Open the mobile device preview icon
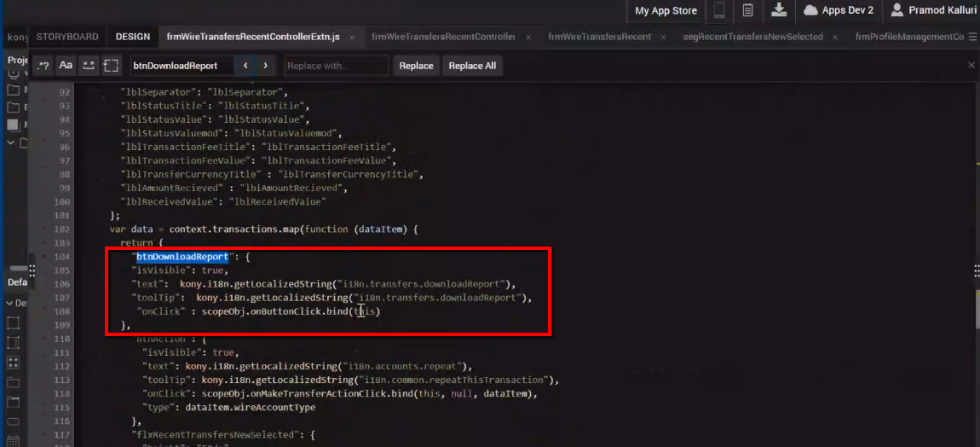 719,10
